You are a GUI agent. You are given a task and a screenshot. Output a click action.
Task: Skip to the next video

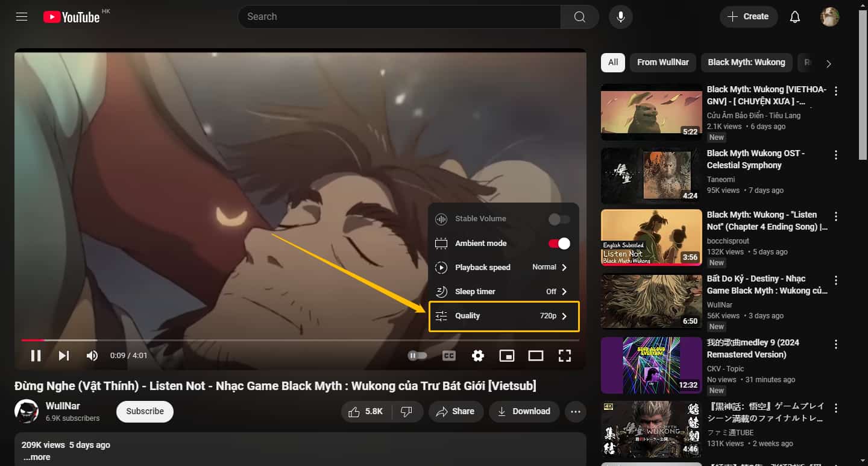[x=64, y=356]
